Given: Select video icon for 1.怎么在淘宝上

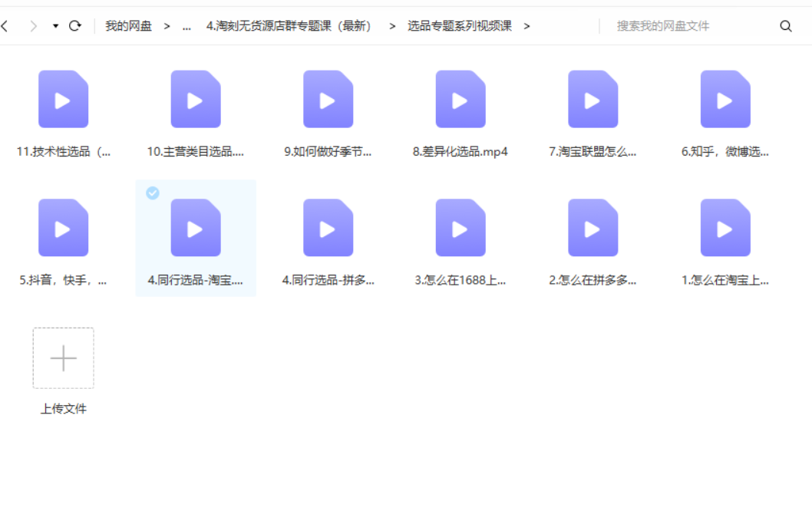Looking at the screenshot, I should pos(725,228).
